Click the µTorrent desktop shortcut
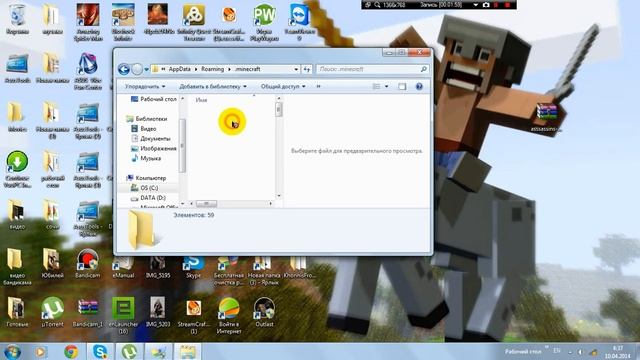 coord(53,312)
